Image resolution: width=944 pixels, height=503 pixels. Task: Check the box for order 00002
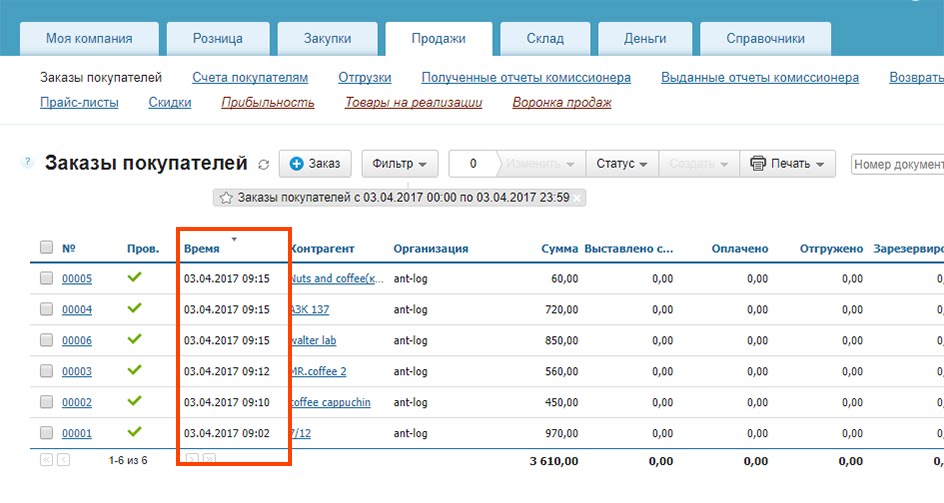46,402
